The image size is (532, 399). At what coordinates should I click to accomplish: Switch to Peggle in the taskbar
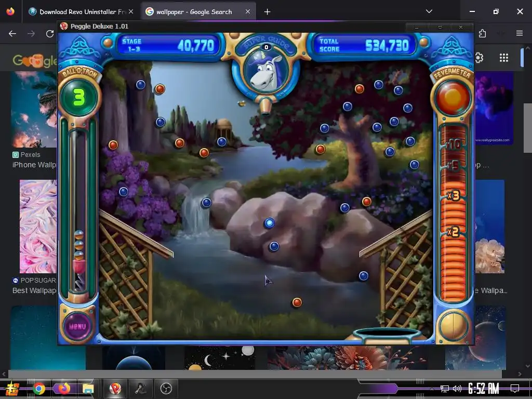pyautogui.click(x=115, y=389)
